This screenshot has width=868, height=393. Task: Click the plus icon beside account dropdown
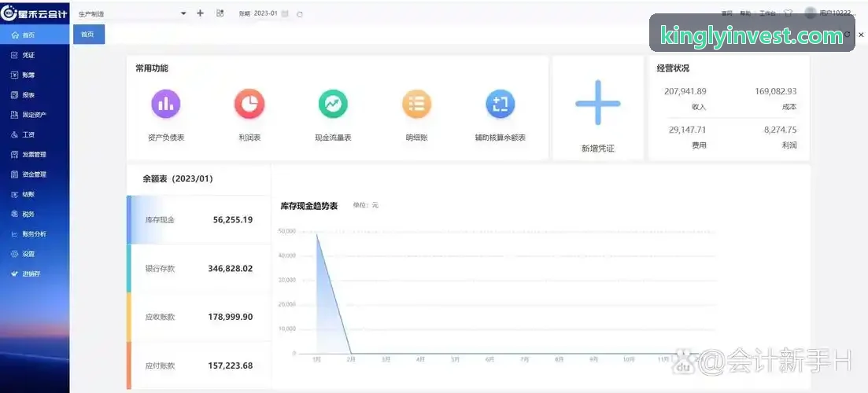201,13
